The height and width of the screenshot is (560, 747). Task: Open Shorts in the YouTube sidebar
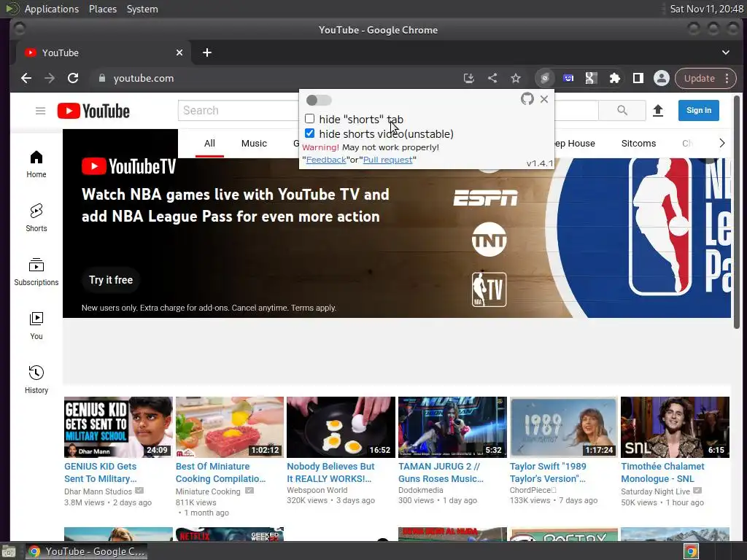pos(36,218)
